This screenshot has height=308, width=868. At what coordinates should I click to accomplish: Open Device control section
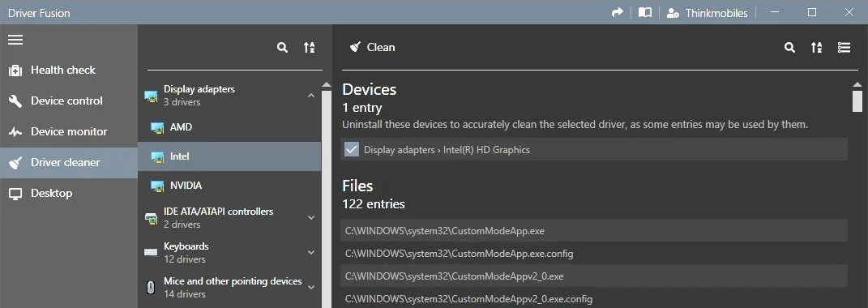pos(69,101)
